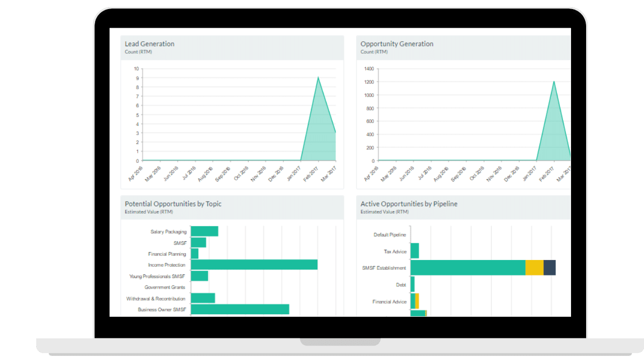644x362 pixels.
Task: Click the Lead Generation panel title
Action: pos(149,44)
